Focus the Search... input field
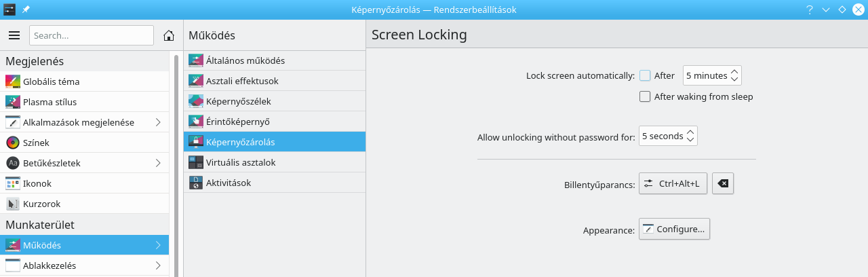 (92, 35)
